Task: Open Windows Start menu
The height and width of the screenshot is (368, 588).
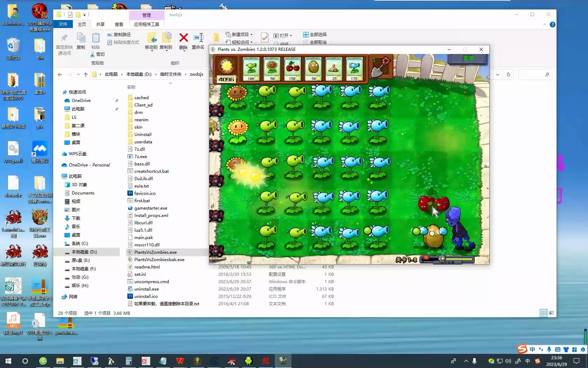Action: 8,361
